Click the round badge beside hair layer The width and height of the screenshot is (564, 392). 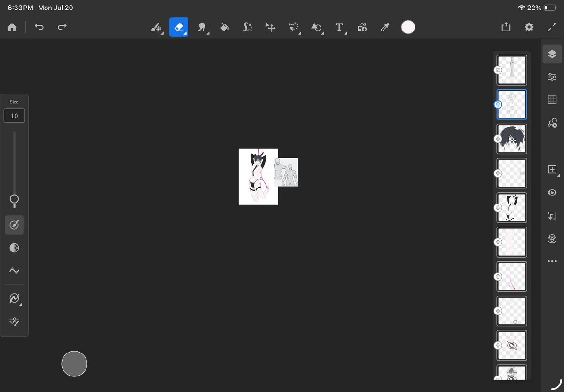(x=498, y=139)
